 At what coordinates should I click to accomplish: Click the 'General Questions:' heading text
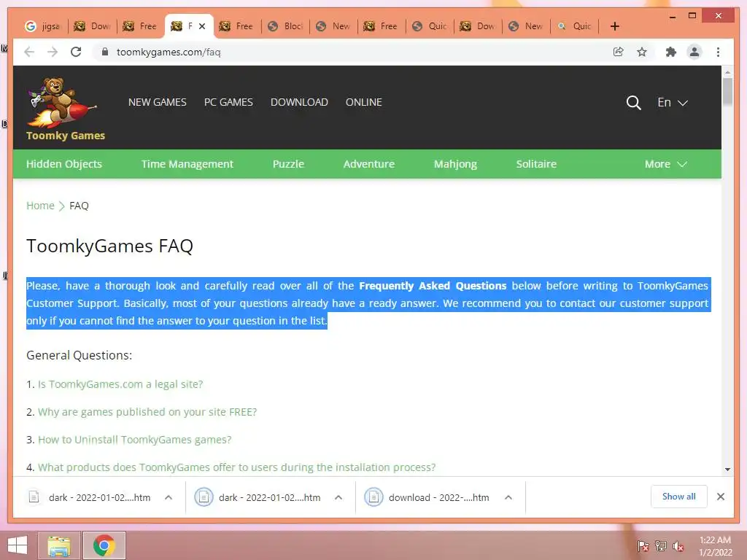coord(79,355)
